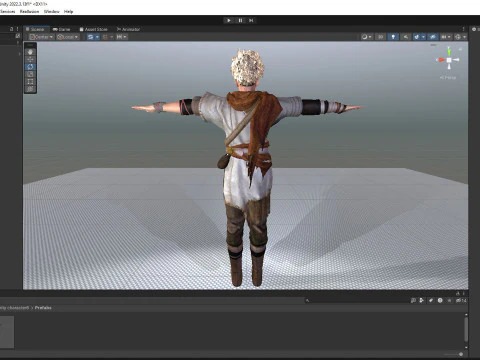The image size is (480, 360).
Task: Click the Search by Import Log icon
Action: [440, 300]
